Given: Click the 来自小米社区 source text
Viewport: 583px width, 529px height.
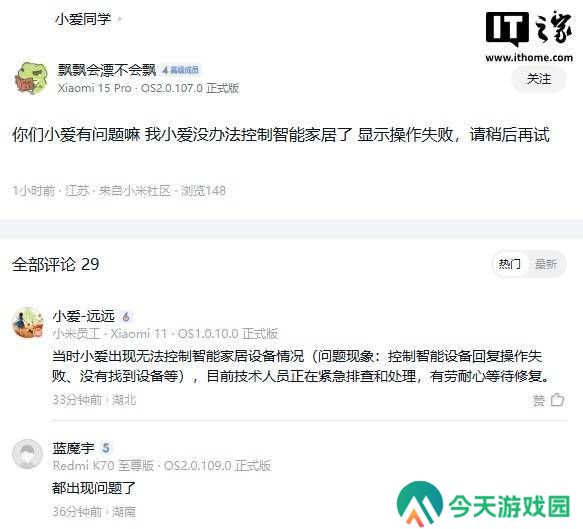Looking at the screenshot, I should click(135, 191).
